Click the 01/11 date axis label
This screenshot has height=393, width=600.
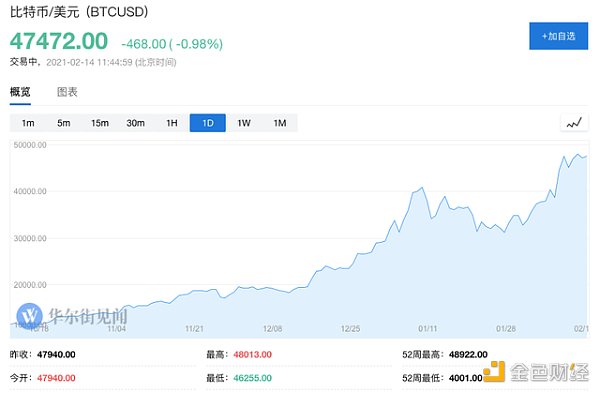point(428,329)
